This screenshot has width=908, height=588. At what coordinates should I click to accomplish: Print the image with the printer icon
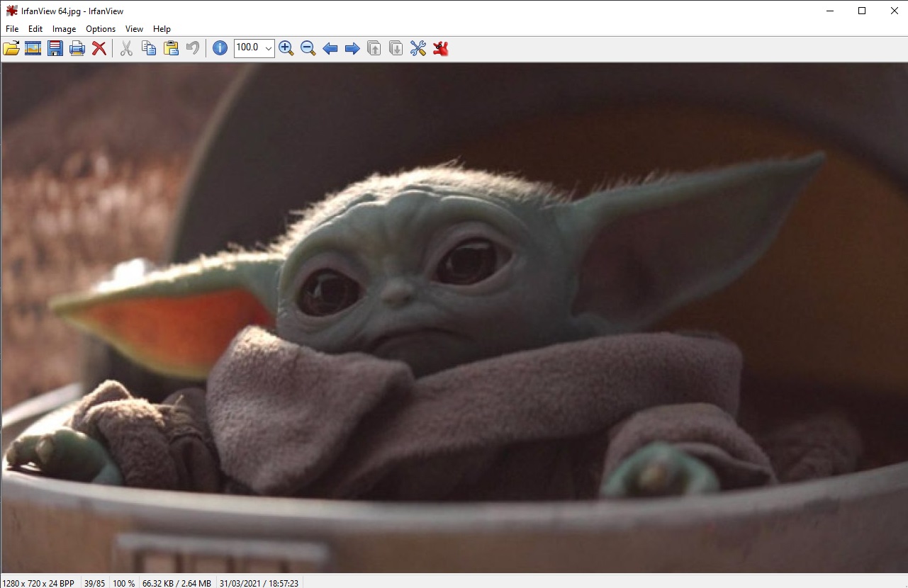pyautogui.click(x=77, y=48)
